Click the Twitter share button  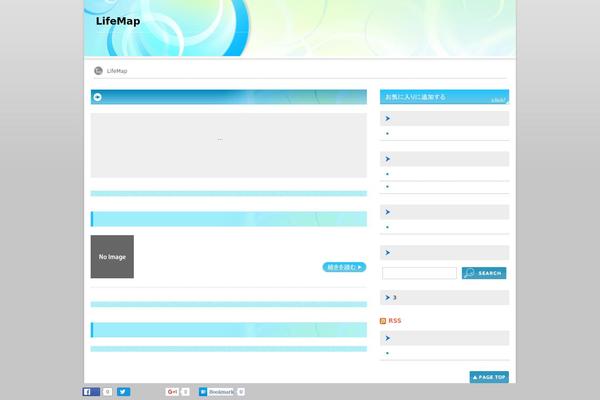pyautogui.click(x=123, y=392)
